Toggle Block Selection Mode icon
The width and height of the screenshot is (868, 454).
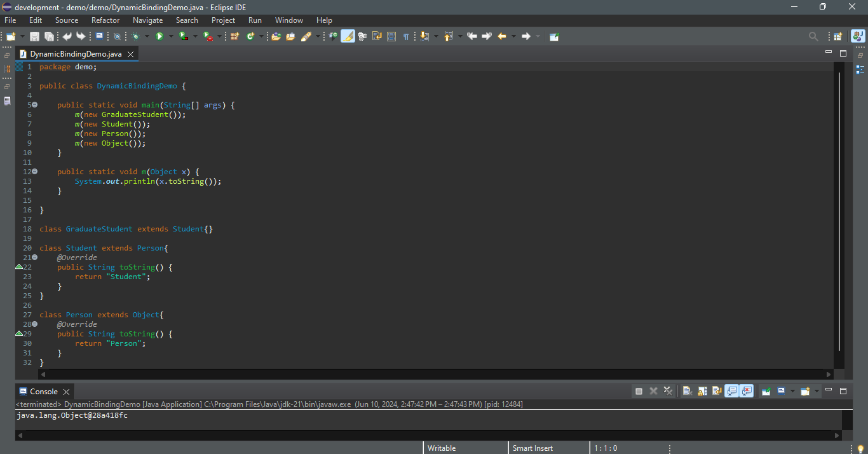[x=391, y=37]
